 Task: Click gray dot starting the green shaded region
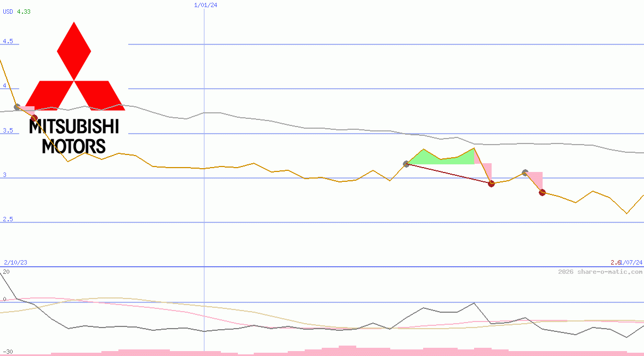(x=407, y=164)
